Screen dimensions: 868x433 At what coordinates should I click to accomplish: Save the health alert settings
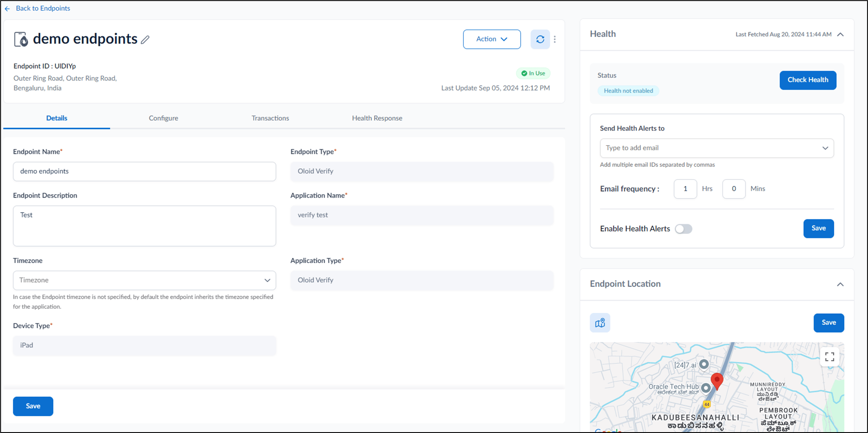[x=818, y=228]
